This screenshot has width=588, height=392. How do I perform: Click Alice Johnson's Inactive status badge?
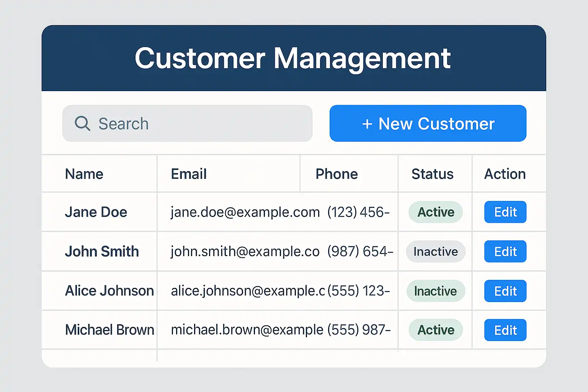(x=436, y=291)
